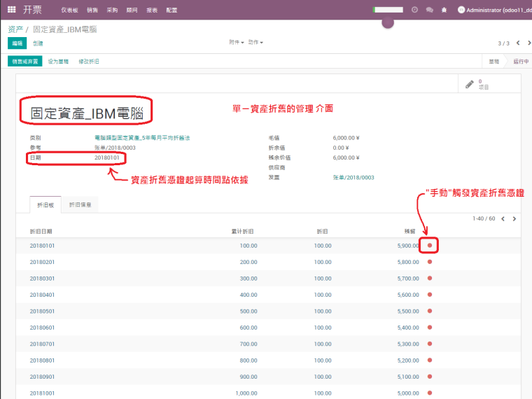Open the 报表 menu
Viewport: 532px width, 399px height.
pyautogui.click(x=152, y=10)
